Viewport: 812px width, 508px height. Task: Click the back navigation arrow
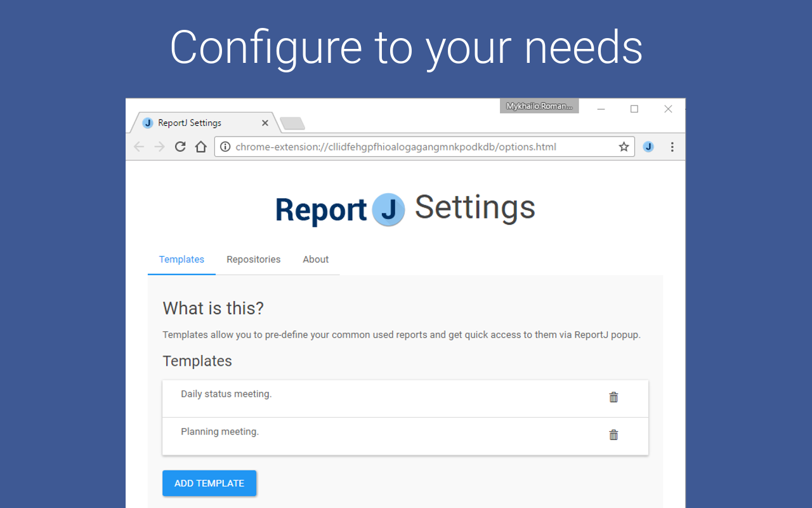(139, 147)
